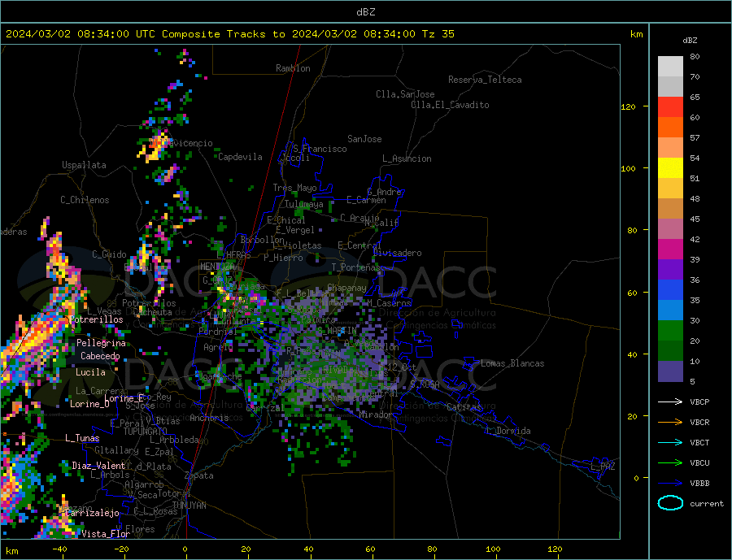Click the Mirador place label

(x=376, y=415)
